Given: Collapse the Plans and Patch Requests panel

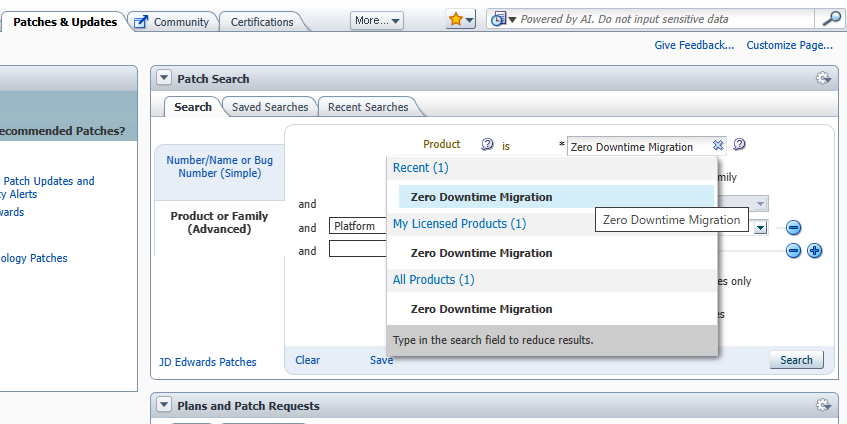Looking at the screenshot, I should tap(163, 405).
